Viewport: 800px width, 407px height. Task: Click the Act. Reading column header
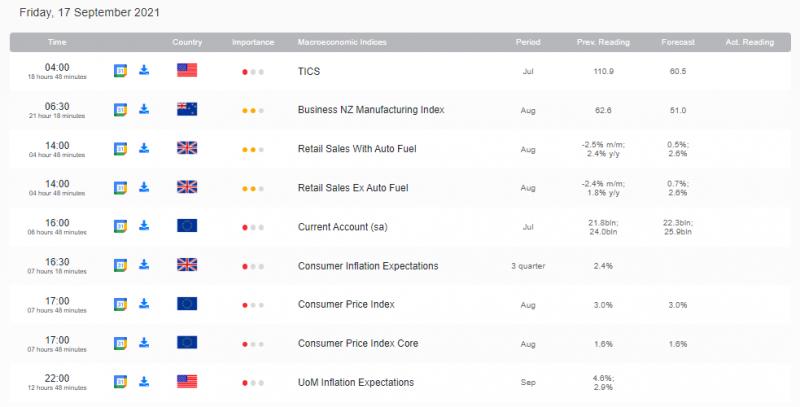[x=750, y=42]
